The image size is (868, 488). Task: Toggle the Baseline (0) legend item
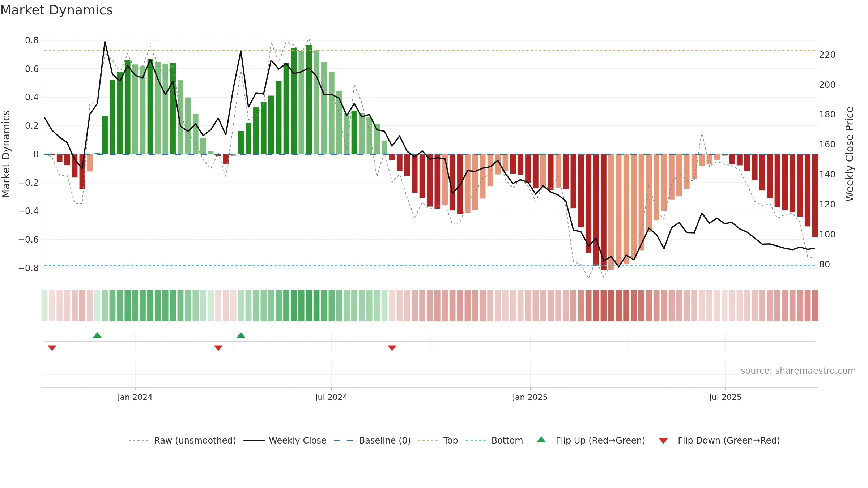tap(372, 440)
